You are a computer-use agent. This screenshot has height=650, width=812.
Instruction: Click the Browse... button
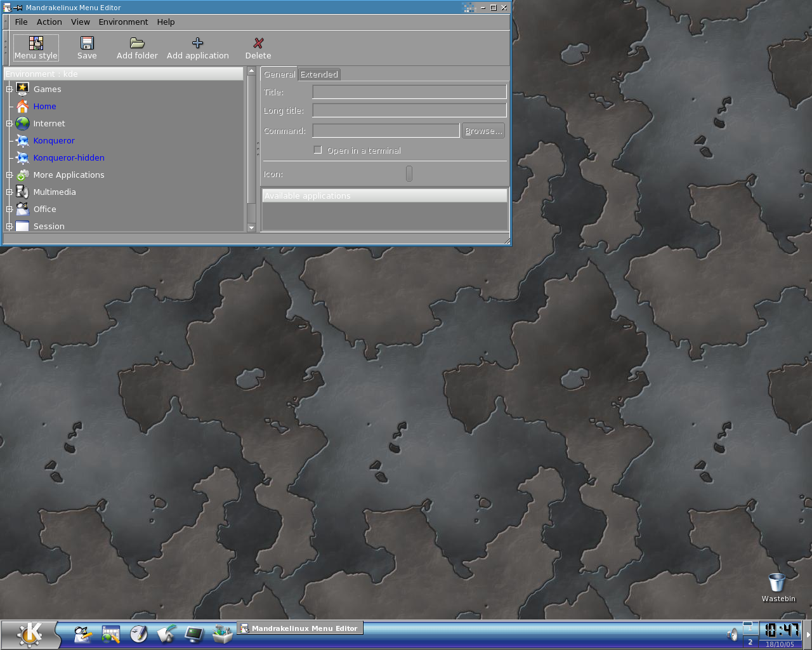point(483,131)
